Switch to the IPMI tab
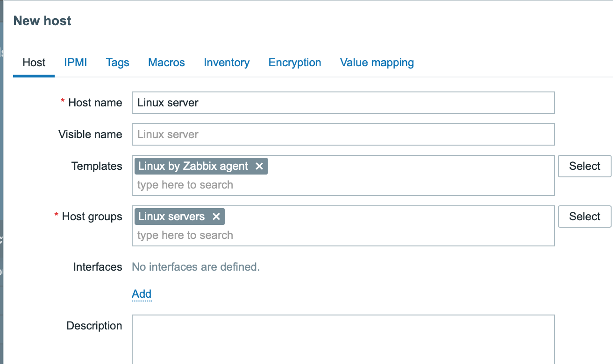613x364 pixels. pos(75,62)
